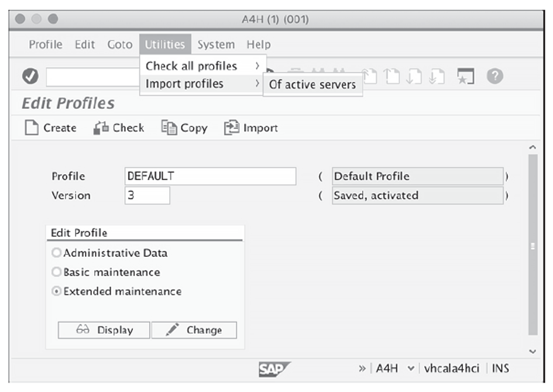
Task: Click the red window close button
Action: [20, 19]
